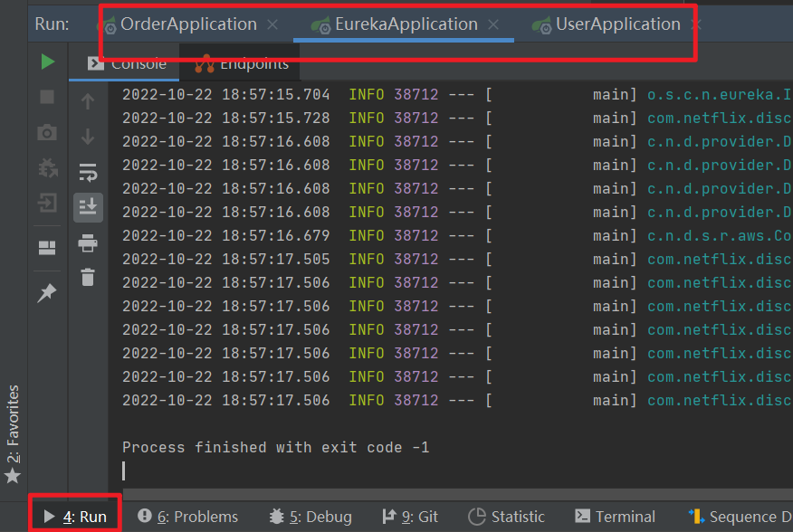Open the Console sub-tab
Screen dimensions: 793x532
point(124,63)
